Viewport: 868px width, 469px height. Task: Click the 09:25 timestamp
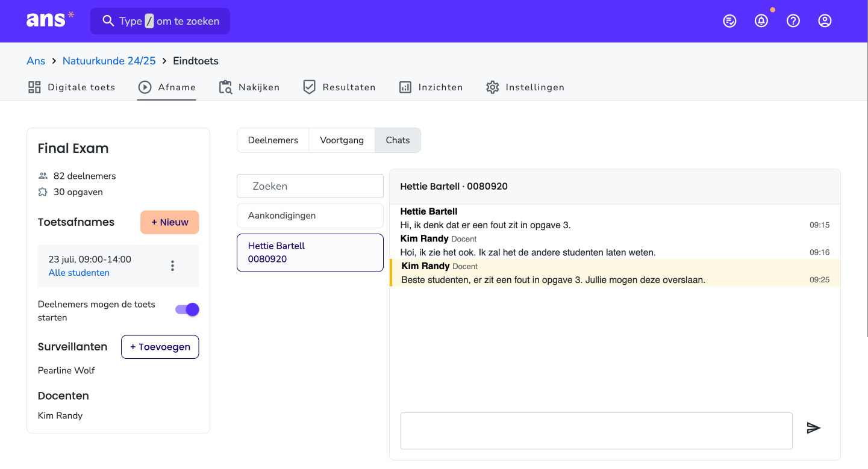820,280
